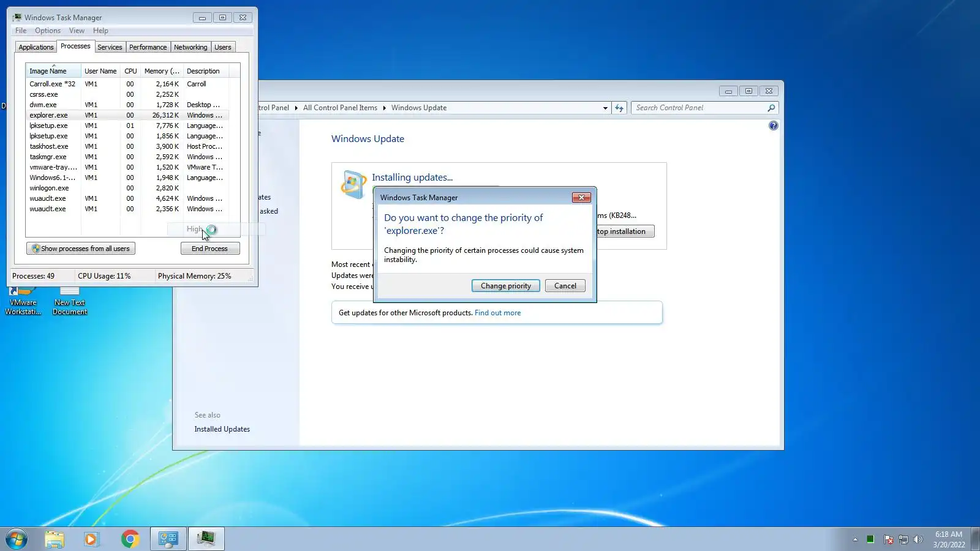Select wuauclt.exe using 4,624 K memory
The image size is (980, 551).
(127, 198)
